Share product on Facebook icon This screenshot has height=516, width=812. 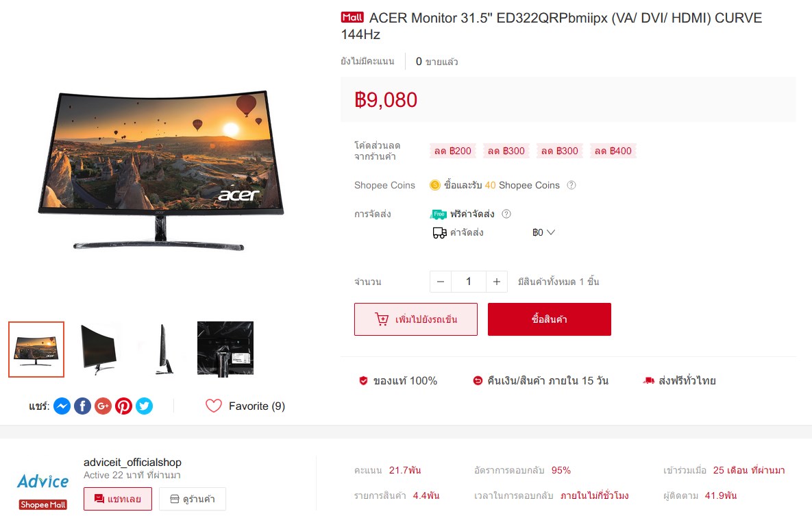[82, 406]
